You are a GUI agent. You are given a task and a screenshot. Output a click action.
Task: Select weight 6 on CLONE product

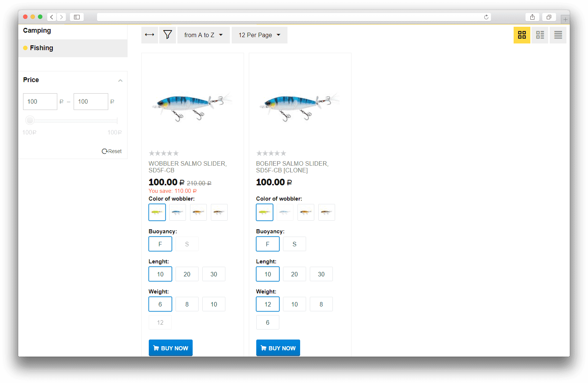coord(268,322)
